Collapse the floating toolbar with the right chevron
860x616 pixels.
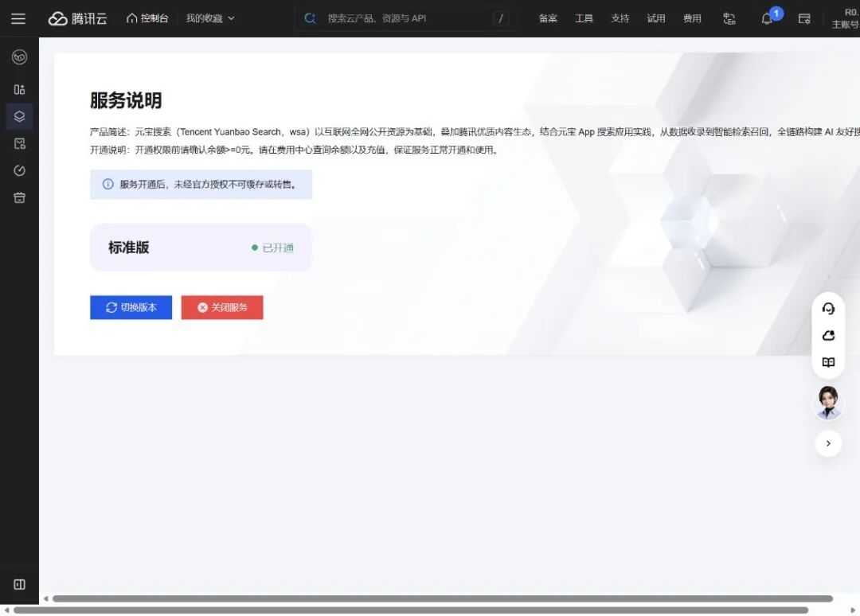click(x=828, y=443)
